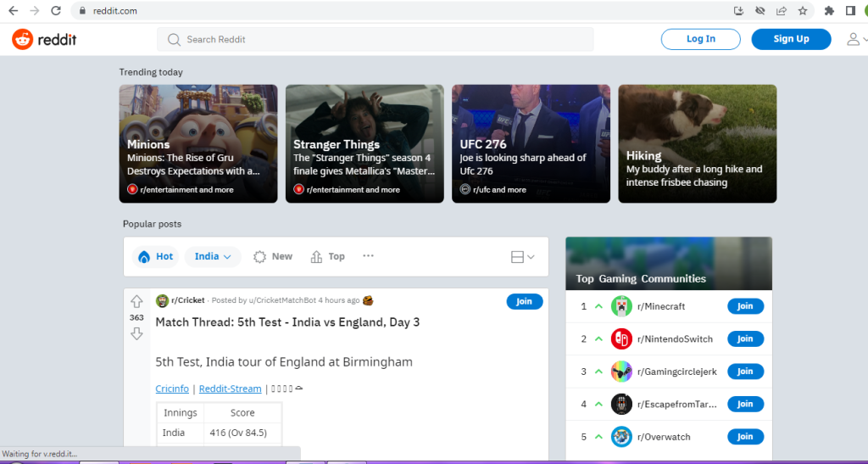Viewport: 868px width, 464px height.
Task: Click the r/Overwatch community name
Action: (664, 437)
